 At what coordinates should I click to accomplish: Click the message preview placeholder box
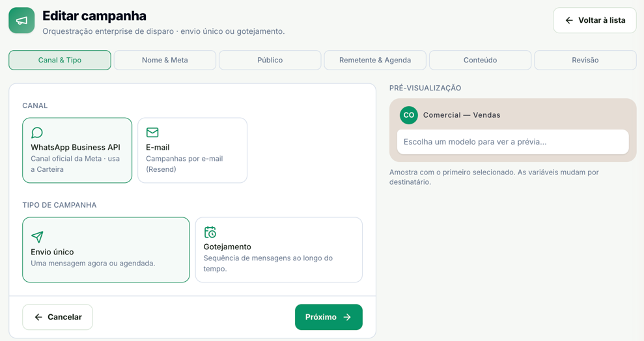click(x=512, y=142)
